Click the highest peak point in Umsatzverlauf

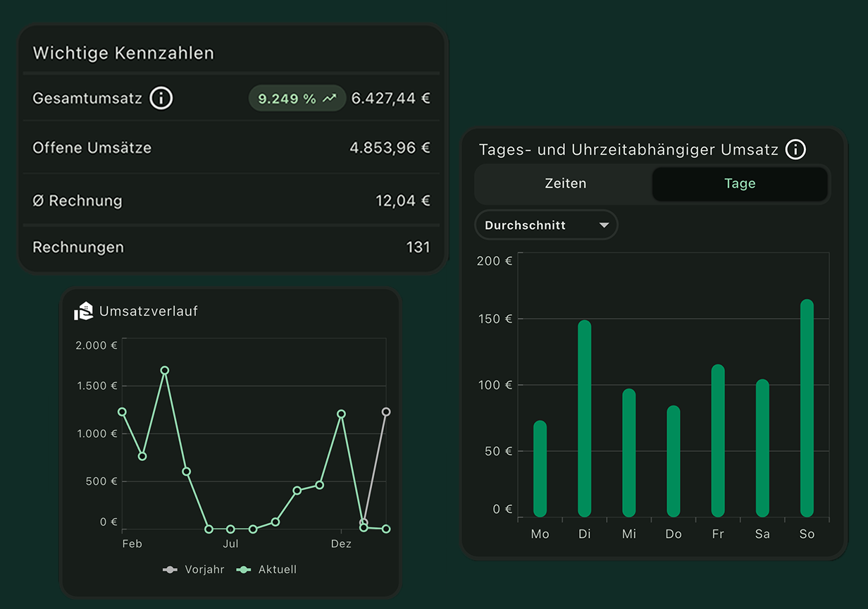tap(164, 370)
